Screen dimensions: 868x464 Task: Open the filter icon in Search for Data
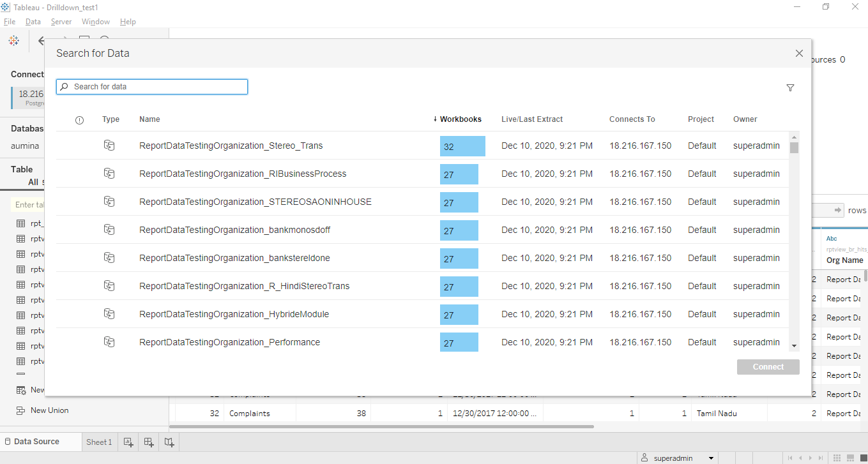[790, 88]
